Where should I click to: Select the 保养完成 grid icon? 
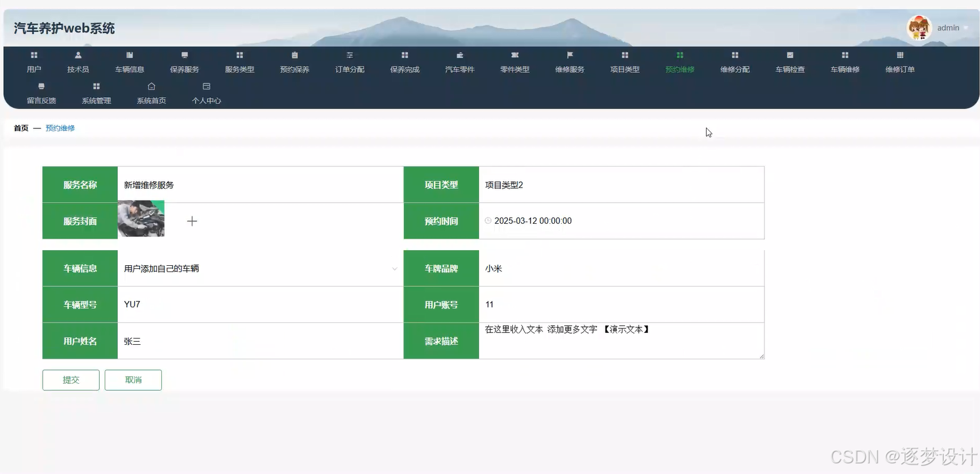(405, 55)
